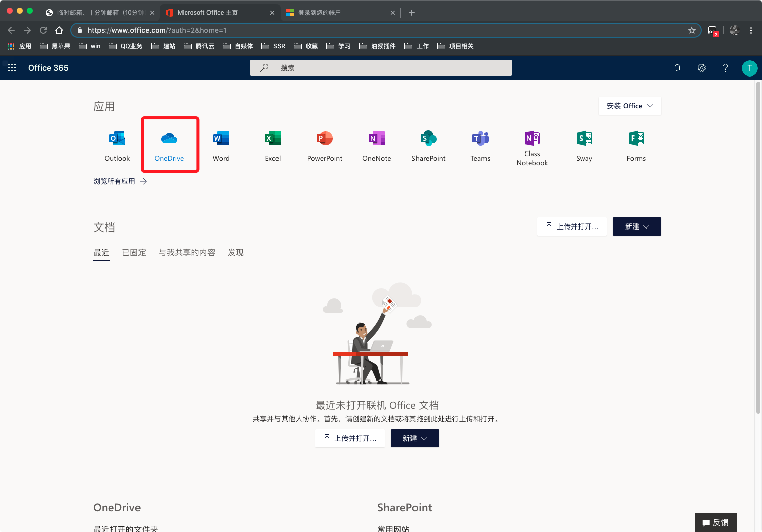This screenshot has width=762, height=532.
Task: Open a new browser tab
Action: [x=412, y=13]
